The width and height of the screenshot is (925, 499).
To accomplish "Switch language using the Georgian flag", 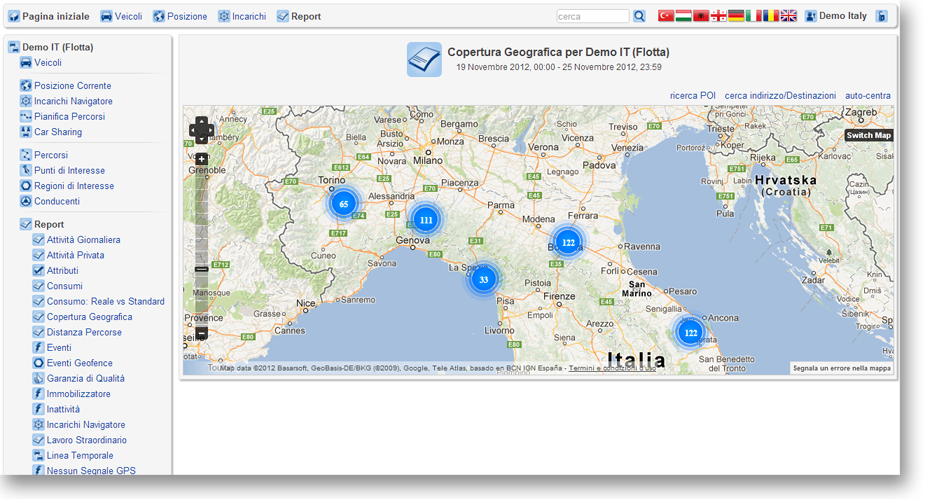I will (x=719, y=16).
